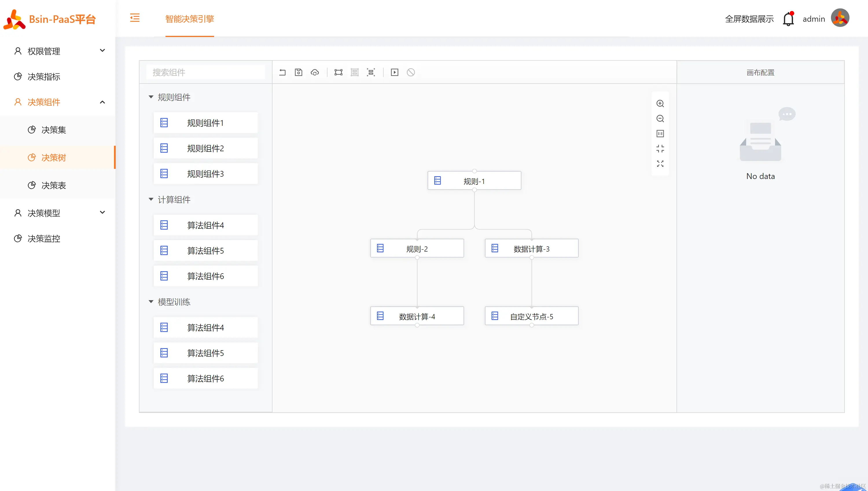The image size is (868, 491).
Task: Collapse the sidebar menu with the fold icon
Action: click(135, 18)
